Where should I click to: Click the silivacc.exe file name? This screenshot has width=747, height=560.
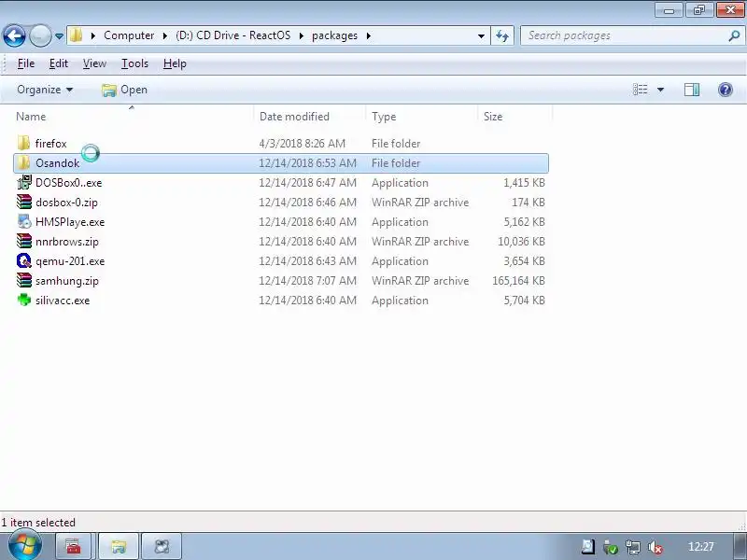point(63,301)
